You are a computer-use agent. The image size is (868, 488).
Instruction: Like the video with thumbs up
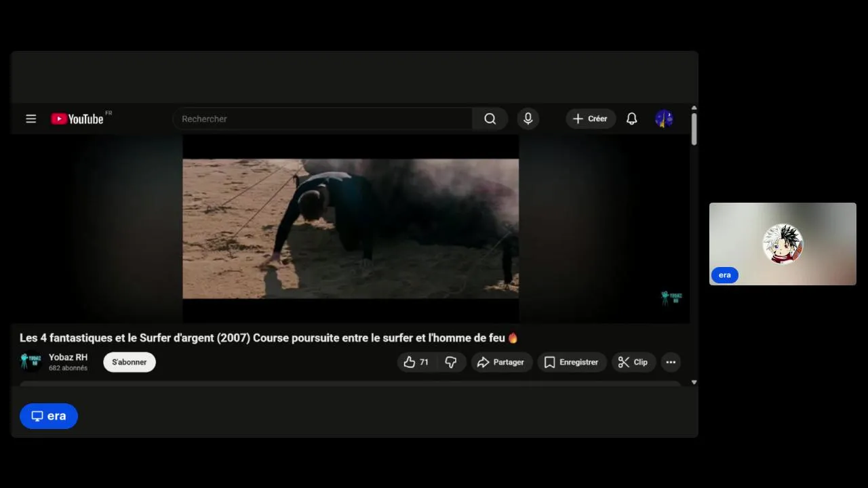(416, 362)
